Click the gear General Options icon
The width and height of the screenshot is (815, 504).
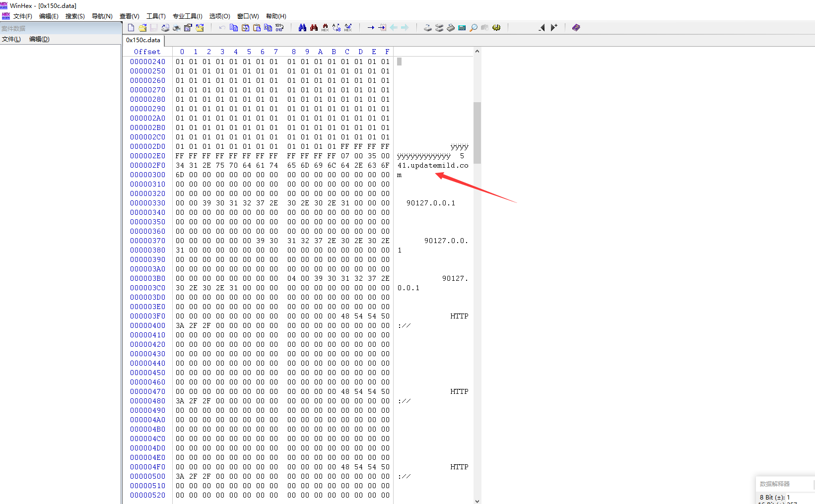496,28
